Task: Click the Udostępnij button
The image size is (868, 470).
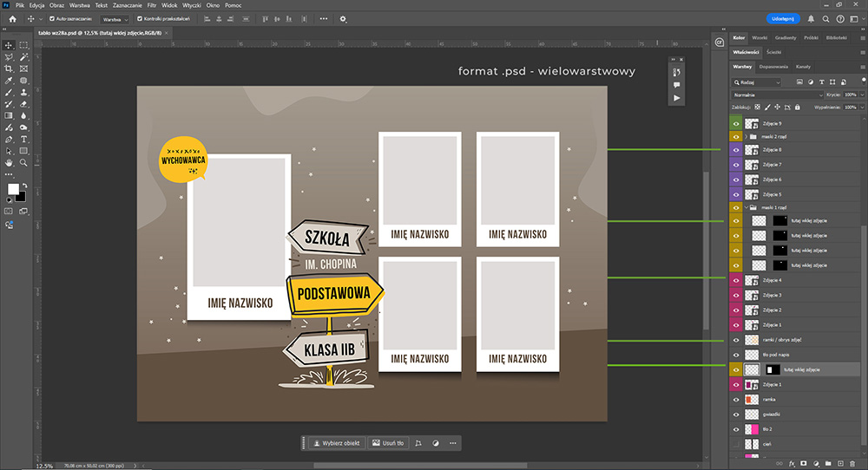Action: 783,19
